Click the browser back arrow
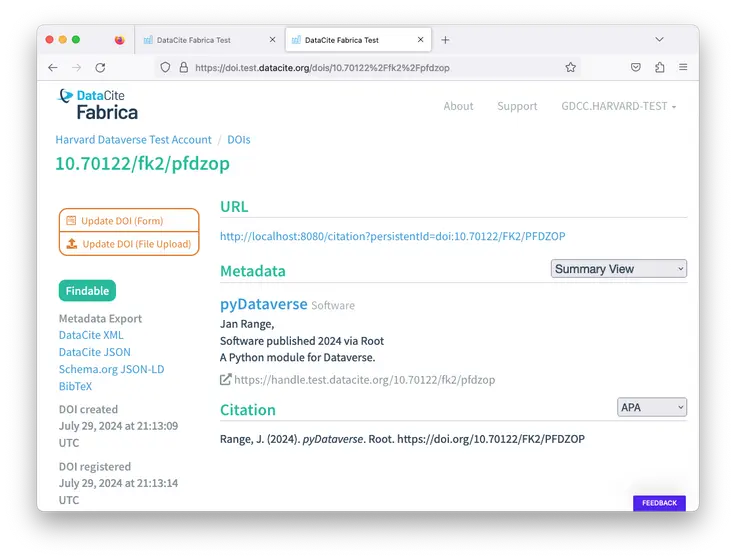Image resolution: width=736 pixels, height=560 pixels. [53, 67]
